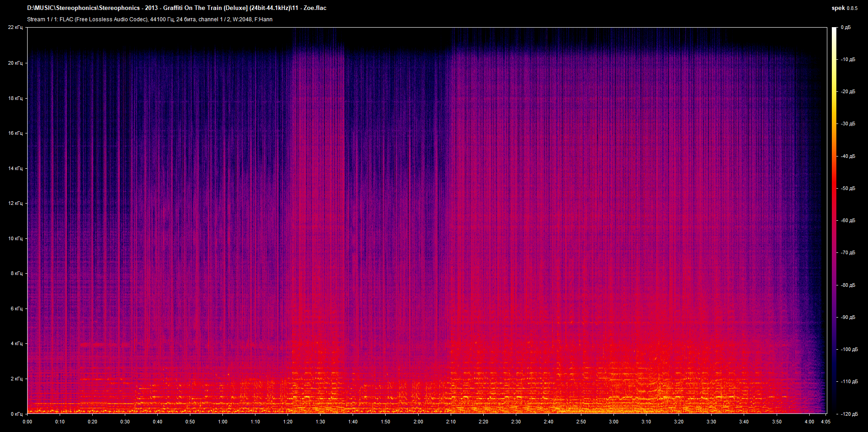868x432 pixels.
Task: Select the -30 дБ level scale label
Action: pos(847,123)
